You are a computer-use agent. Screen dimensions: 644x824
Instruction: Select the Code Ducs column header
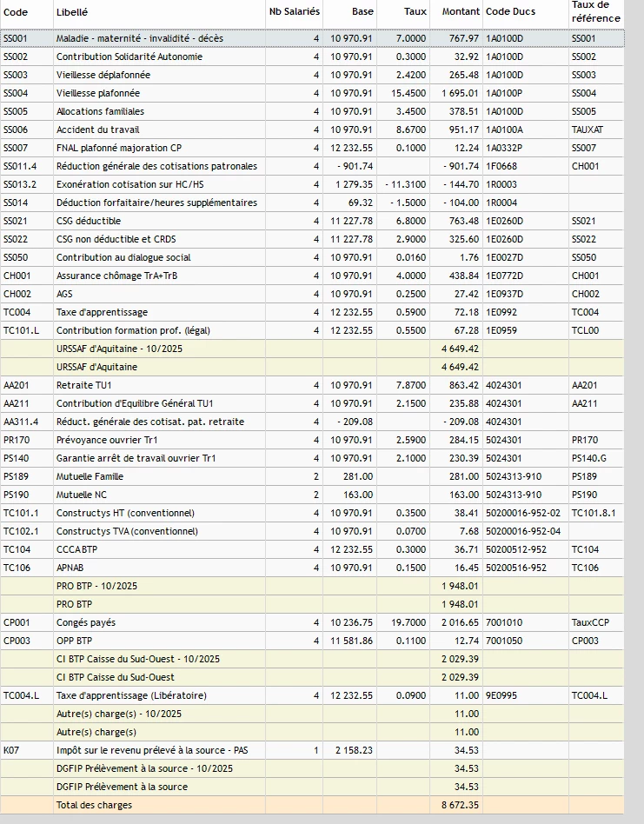[510, 11]
